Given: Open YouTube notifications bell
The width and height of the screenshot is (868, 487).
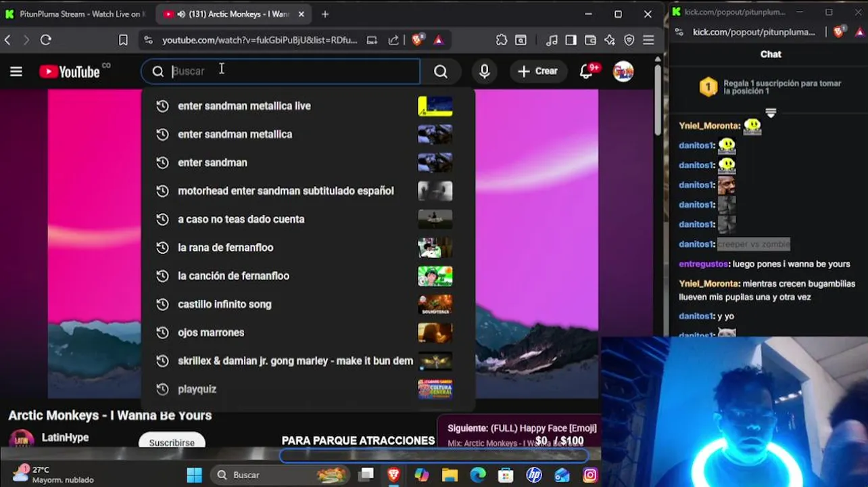Looking at the screenshot, I should [587, 71].
